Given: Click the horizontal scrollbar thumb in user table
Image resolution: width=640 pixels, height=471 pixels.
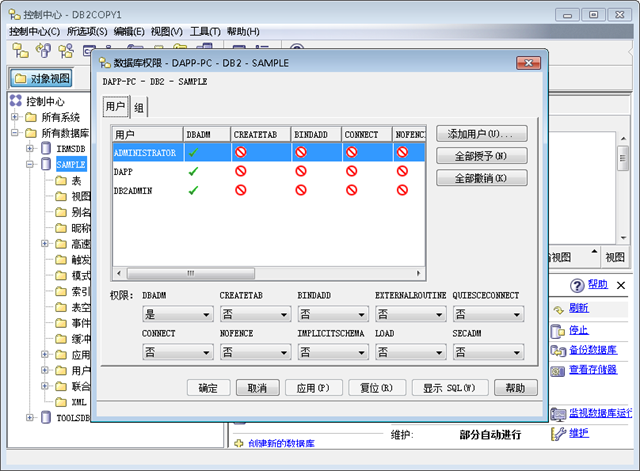Looking at the screenshot, I should (191, 273).
